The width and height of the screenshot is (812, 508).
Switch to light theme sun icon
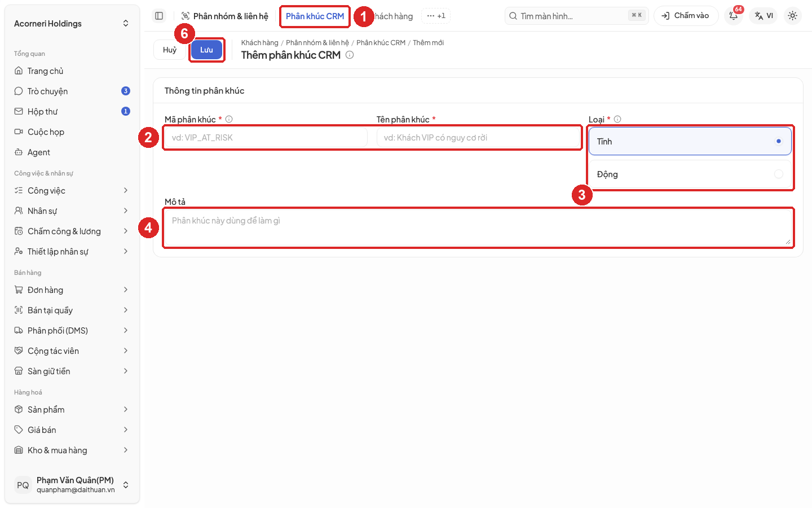792,16
